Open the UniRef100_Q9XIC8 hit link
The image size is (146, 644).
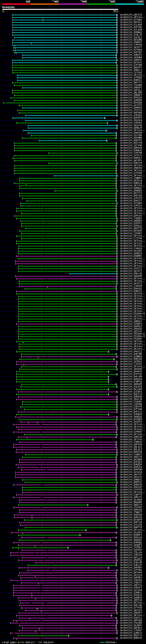(x=131, y=15)
